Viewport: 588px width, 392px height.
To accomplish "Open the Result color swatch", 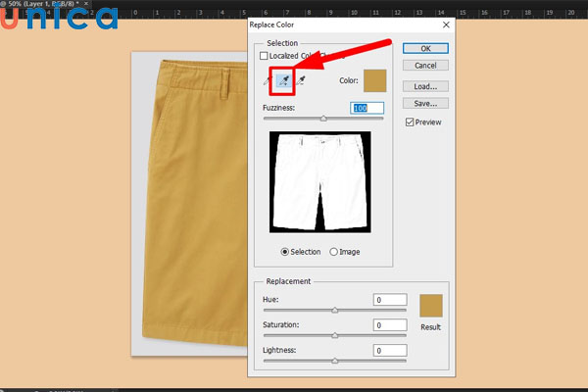I will click(431, 306).
